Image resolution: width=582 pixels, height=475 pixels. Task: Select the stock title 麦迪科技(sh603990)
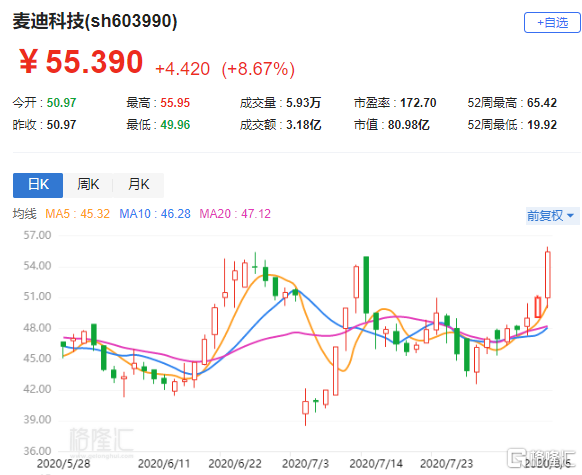click(95, 21)
